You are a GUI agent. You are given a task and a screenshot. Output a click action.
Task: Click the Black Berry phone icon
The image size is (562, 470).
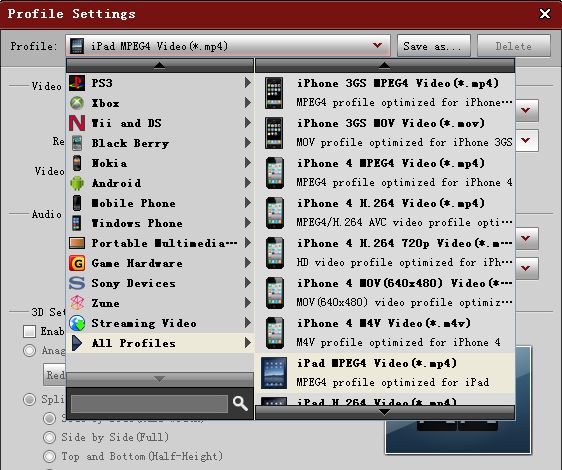tap(77, 143)
